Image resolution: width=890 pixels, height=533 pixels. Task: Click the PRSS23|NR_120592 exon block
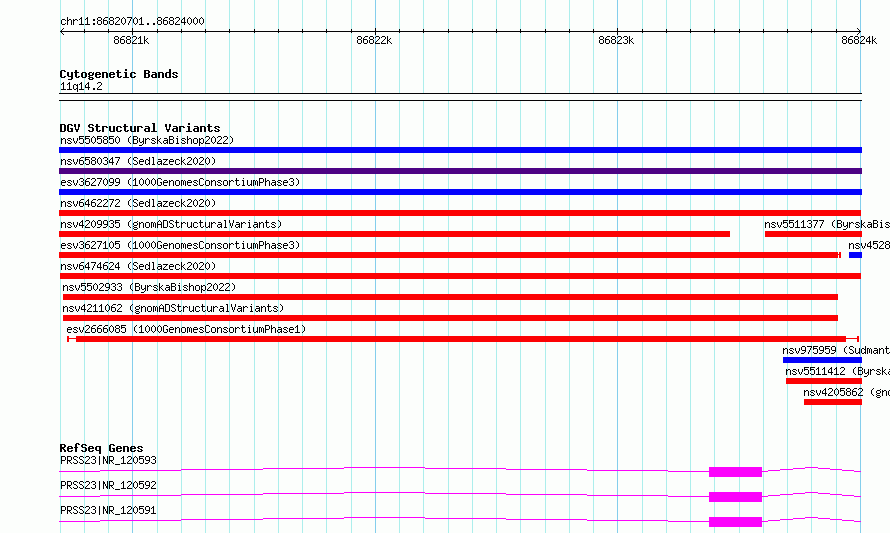(735, 497)
